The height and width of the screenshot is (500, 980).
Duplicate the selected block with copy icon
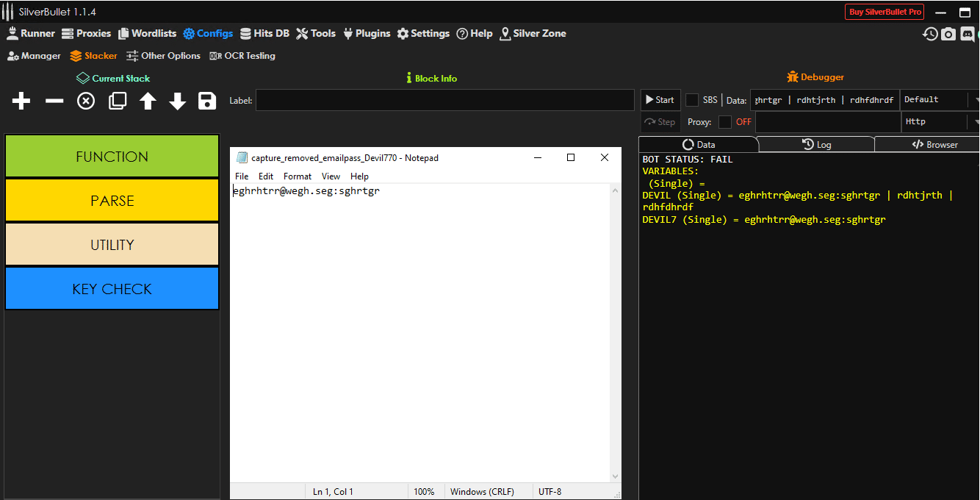tap(118, 101)
